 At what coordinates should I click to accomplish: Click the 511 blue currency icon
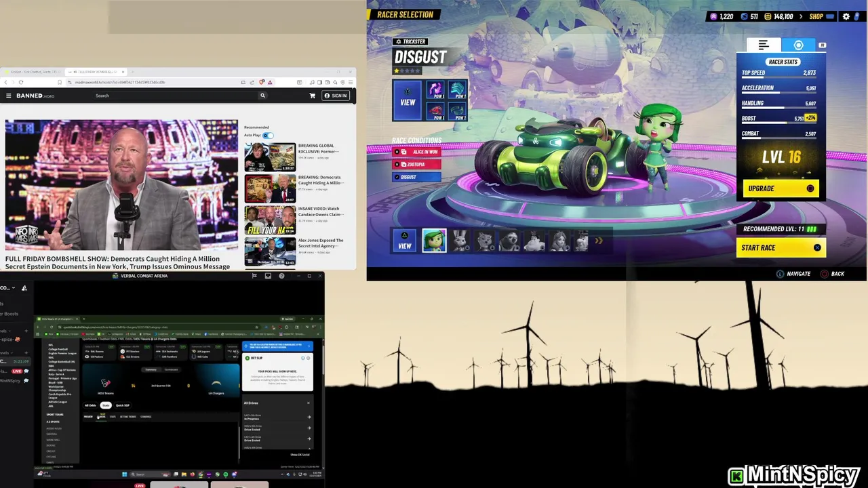(744, 16)
